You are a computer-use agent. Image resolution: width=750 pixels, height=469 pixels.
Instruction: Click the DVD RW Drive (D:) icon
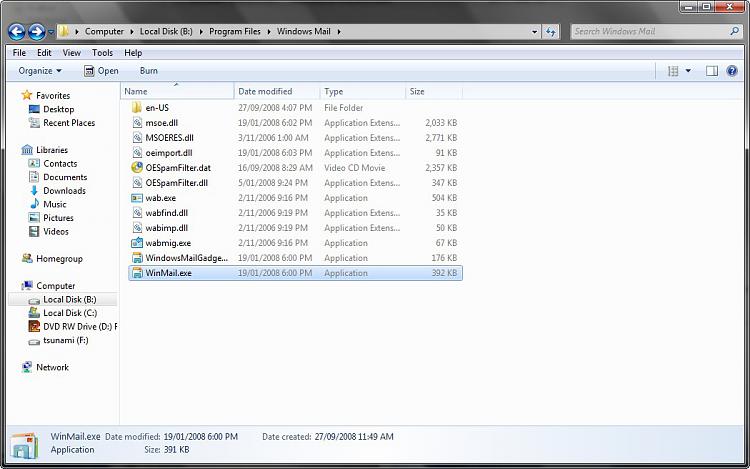pos(34,327)
